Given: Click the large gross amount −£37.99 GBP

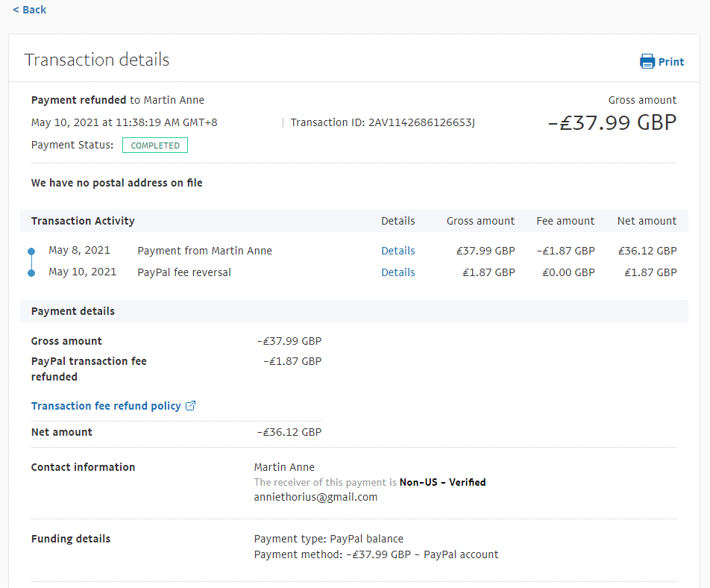Looking at the screenshot, I should tap(612, 123).
